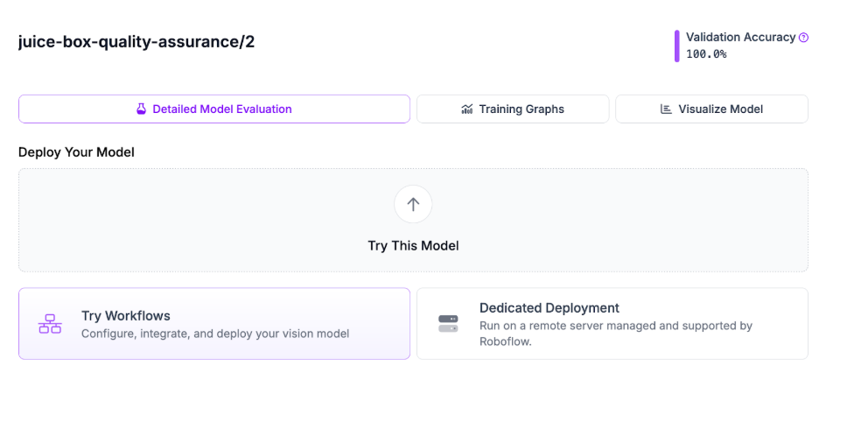The height and width of the screenshot is (422, 868).
Task: Open the Visualize Model view
Action: (720, 109)
